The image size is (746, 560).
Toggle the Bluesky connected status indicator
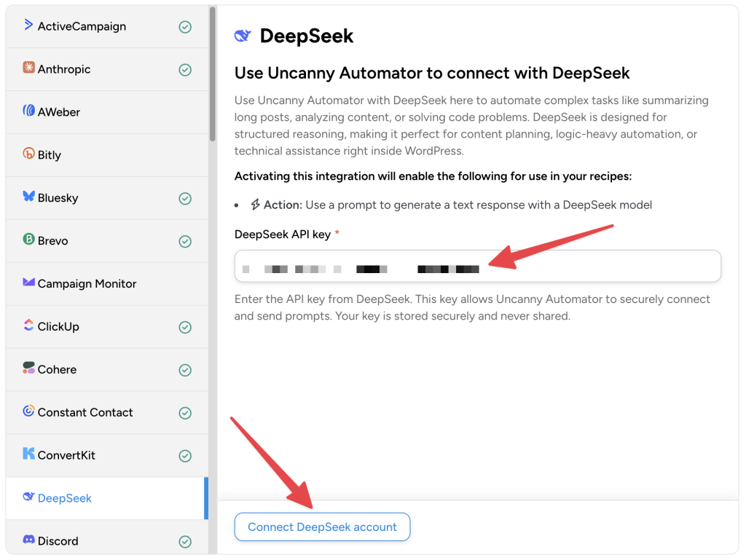click(184, 197)
